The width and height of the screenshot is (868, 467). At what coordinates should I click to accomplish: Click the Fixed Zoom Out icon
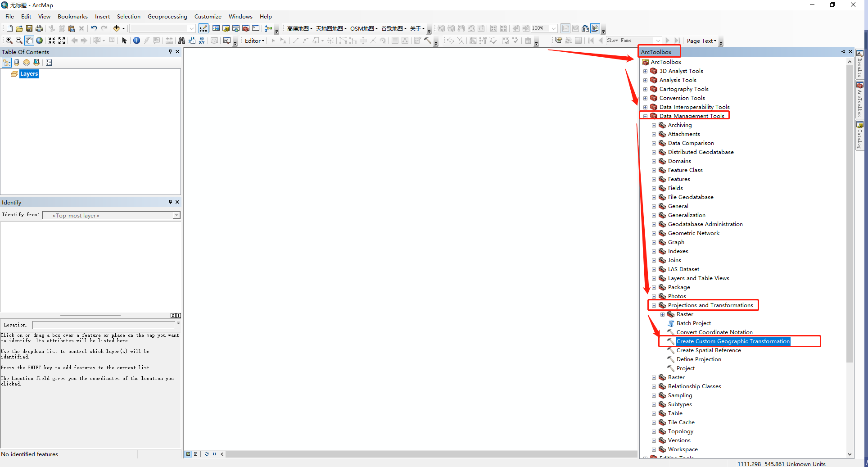point(62,41)
